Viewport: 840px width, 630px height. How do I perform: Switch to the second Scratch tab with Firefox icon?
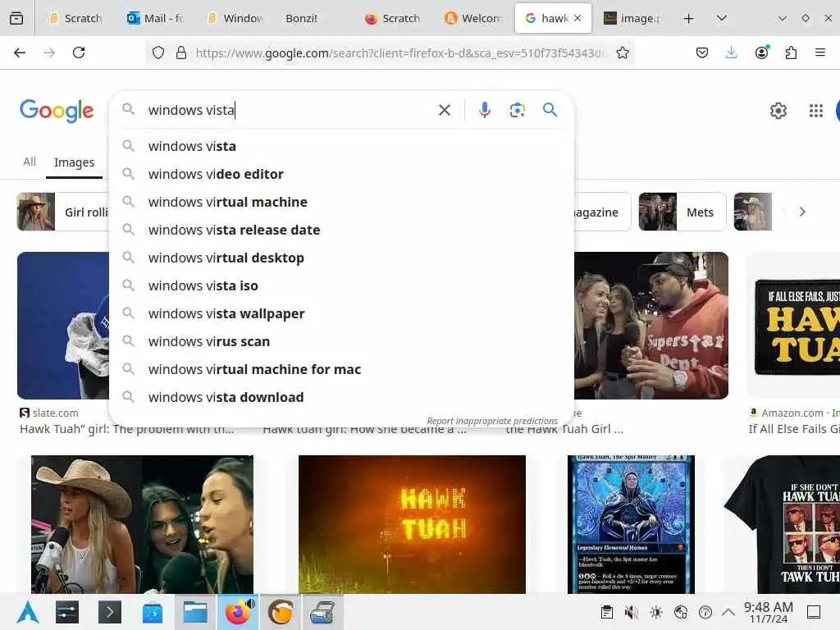click(393, 18)
